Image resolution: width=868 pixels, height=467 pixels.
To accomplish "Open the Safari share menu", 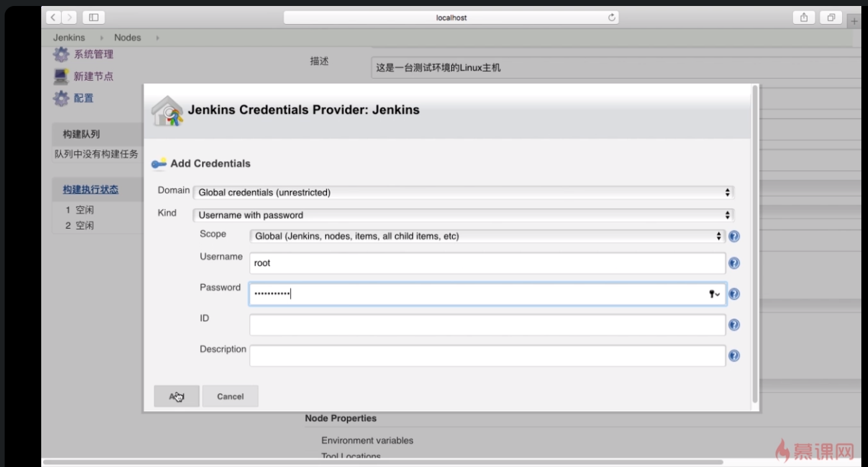I will click(x=804, y=18).
